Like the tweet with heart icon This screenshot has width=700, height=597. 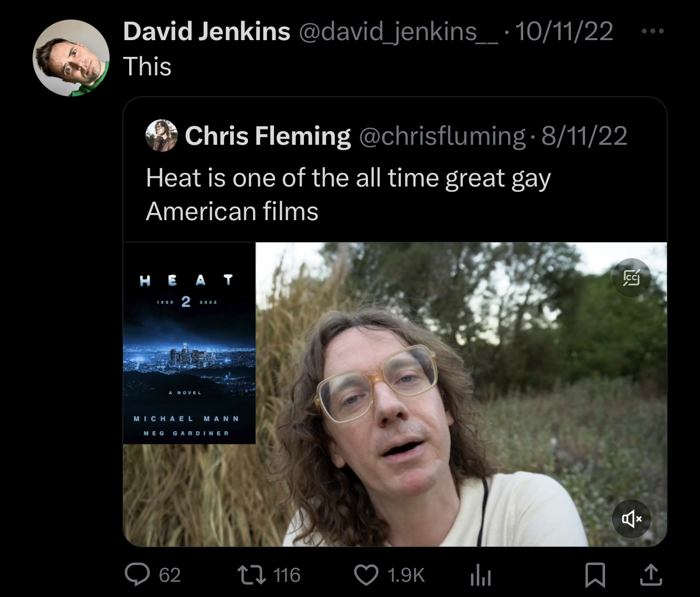tap(366, 575)
